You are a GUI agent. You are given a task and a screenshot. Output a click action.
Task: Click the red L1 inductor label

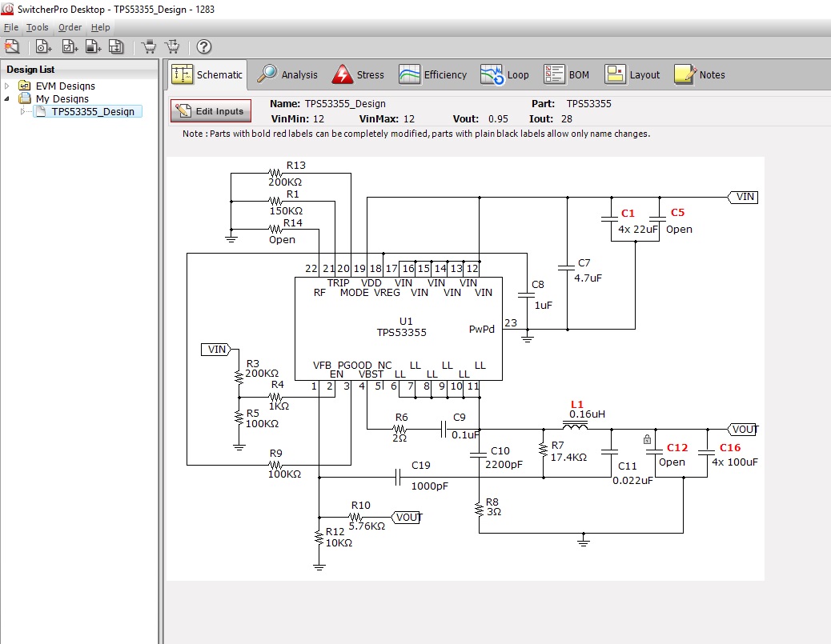pyautogui.click(x=576, y=404)
